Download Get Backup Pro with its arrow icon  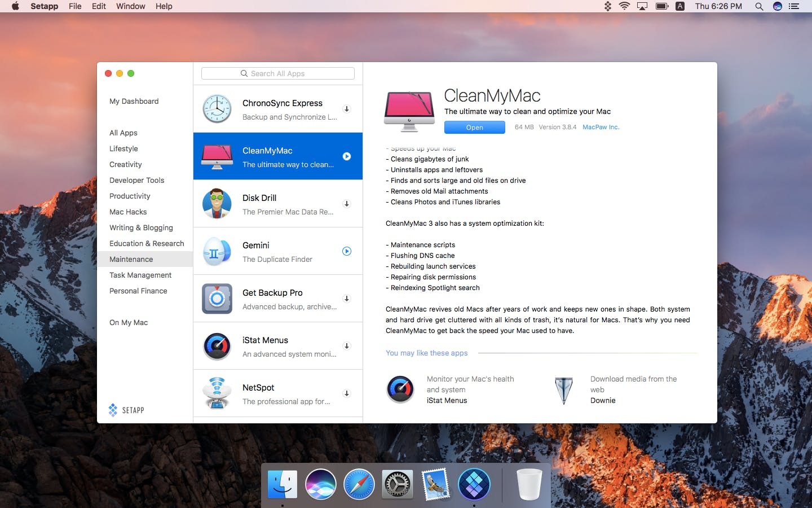347,299
